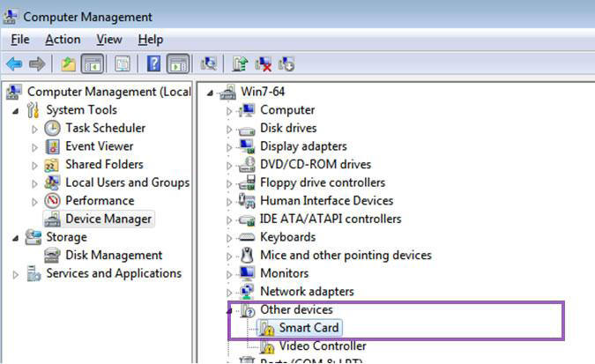
Task: Click the Update Driver Software toolbar icon
Action: click(239, 63)
